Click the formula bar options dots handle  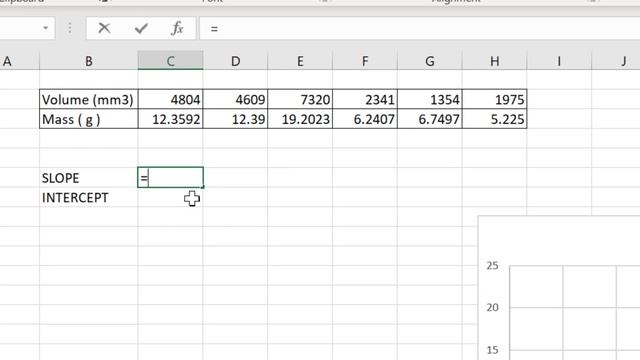coord(70,28)
